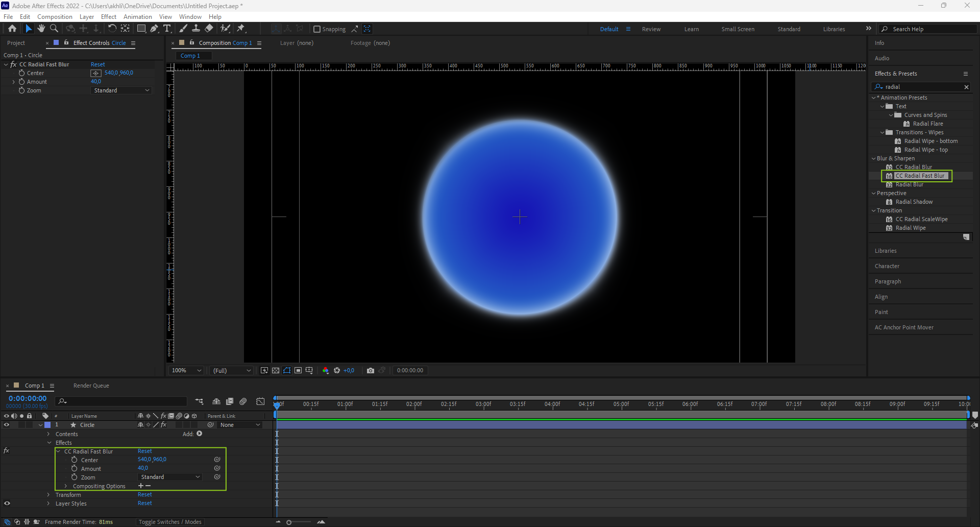Click the Circle layer label color swatch
Viewport: 980px width, 527px height.
pyautogui.click(x=47, y=425)
